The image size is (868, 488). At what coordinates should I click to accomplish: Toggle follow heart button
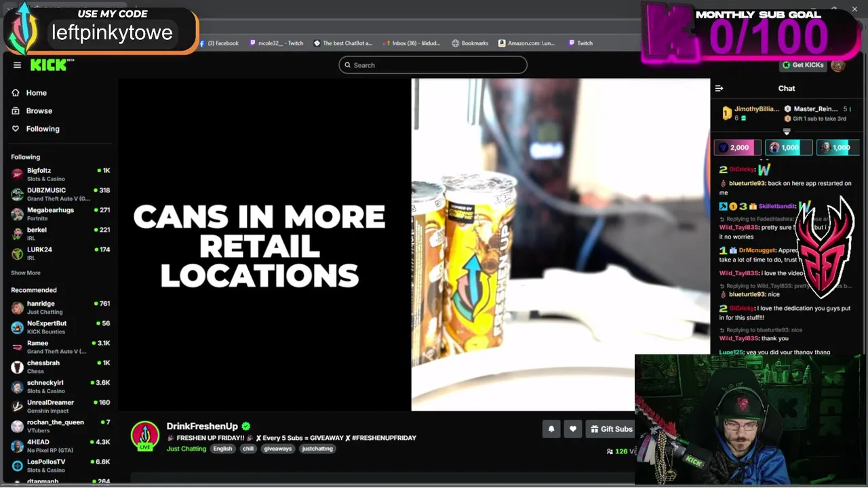click(573, 429)
